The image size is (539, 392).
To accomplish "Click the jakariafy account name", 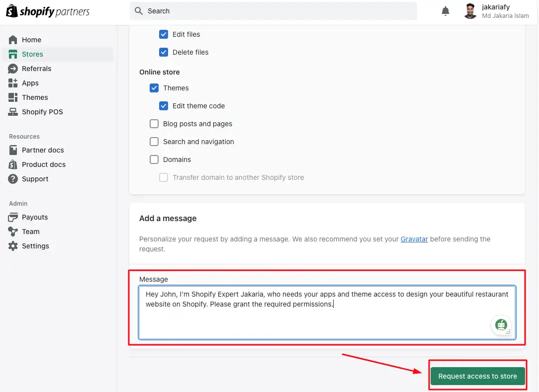I will click(x=496, y=7).
